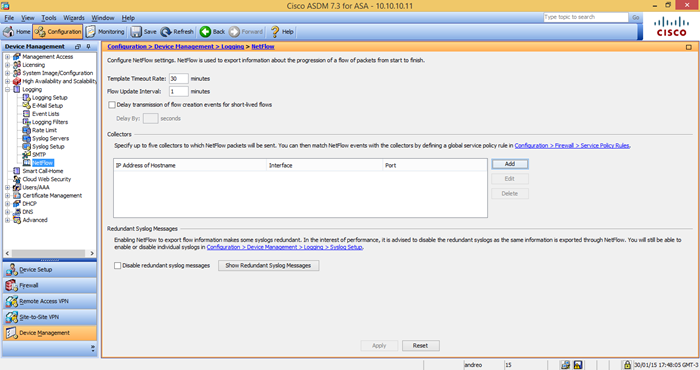
Task: Open the Help menu
Action: [x=128, y=18]
